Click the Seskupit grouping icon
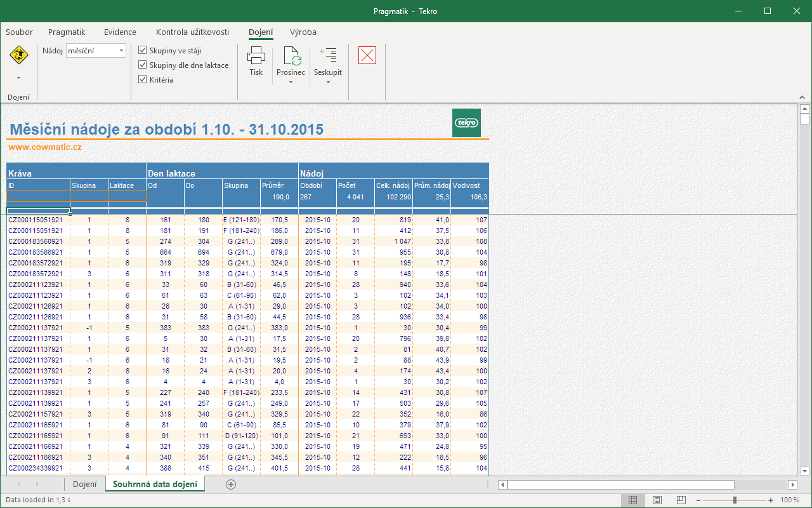Viewport: 812px width, 508px height. click(x=328, y=55)
